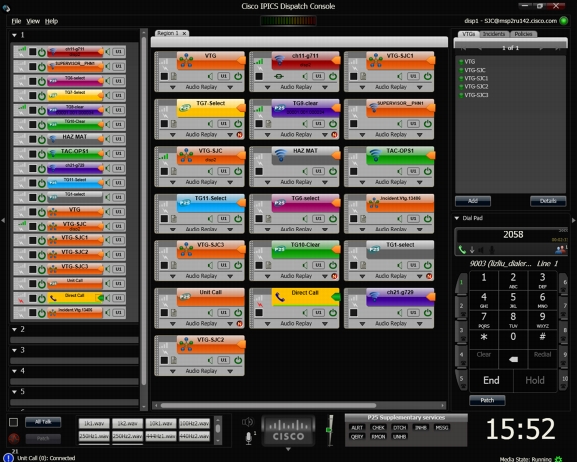Click the power icon on VTG channel tile
This screenshot has height=464, width=578.
tap(238, 76)
